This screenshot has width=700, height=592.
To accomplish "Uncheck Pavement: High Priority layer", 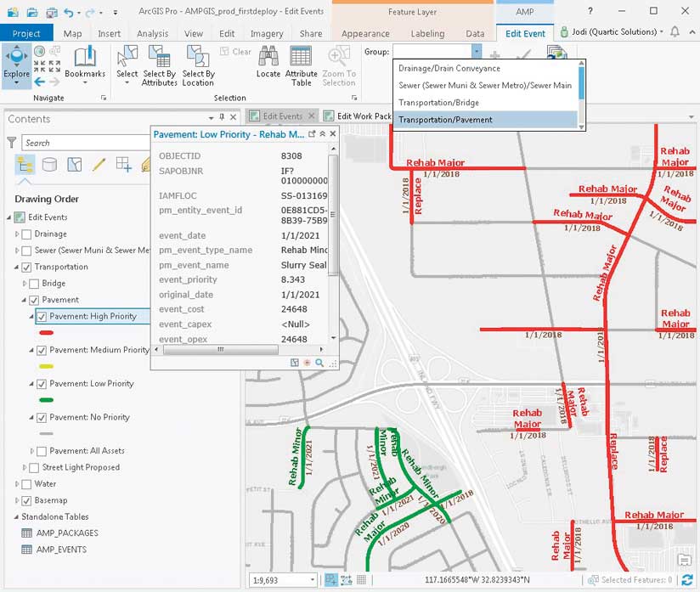I will tap(42, 317).
